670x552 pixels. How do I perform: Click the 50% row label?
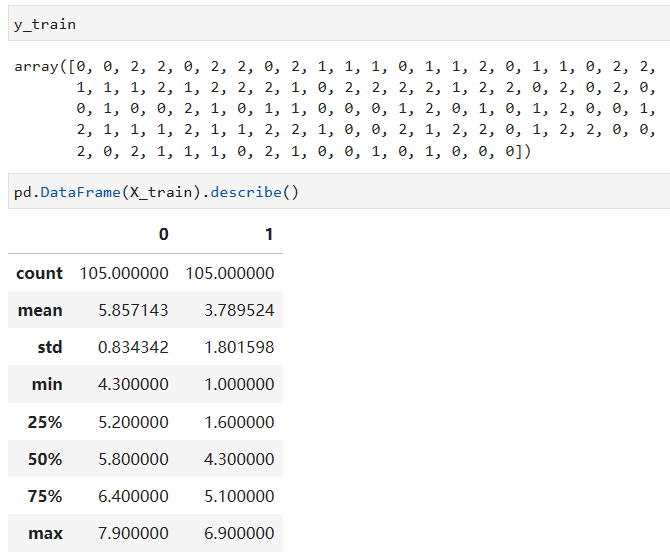click(x=45, y=459)
